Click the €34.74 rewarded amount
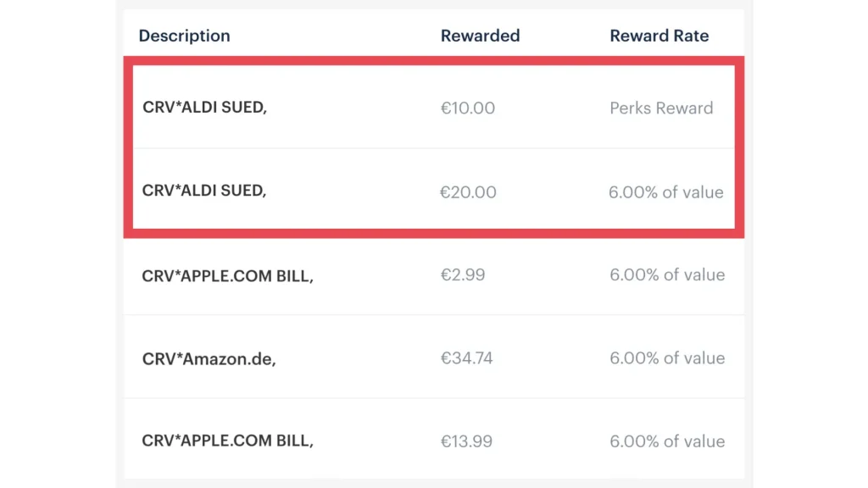The width and height of the screenshot is (868, 488). 466,358
